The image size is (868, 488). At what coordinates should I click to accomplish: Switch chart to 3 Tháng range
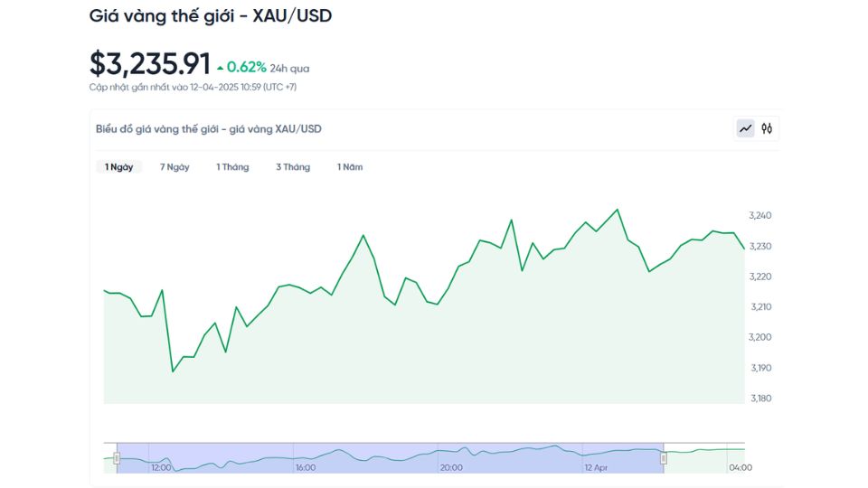coord(293,167)
